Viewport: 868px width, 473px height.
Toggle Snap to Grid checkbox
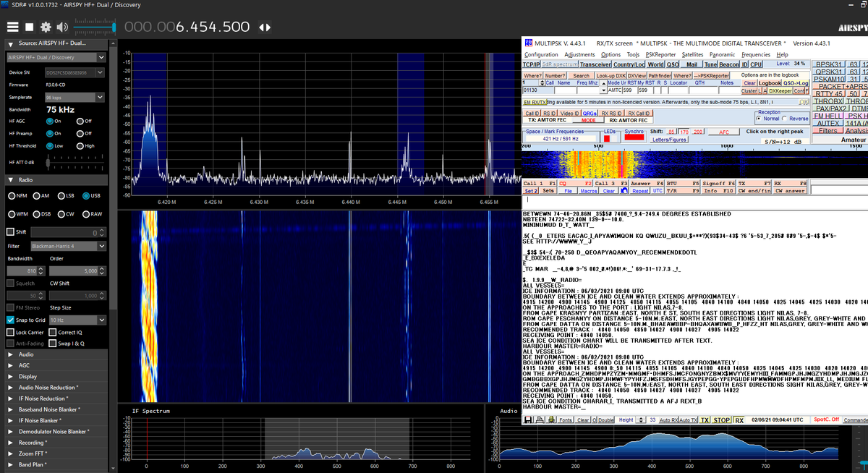(10, 319)
